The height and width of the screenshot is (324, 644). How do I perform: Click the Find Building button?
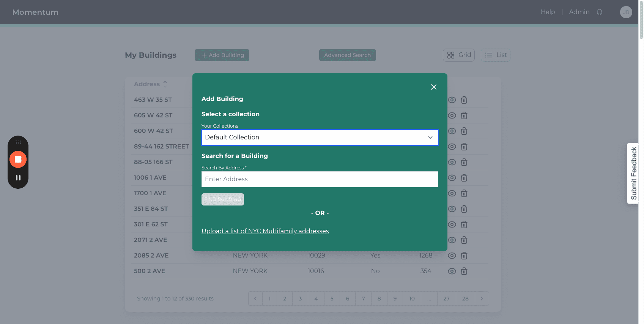(x=223, y=199)
